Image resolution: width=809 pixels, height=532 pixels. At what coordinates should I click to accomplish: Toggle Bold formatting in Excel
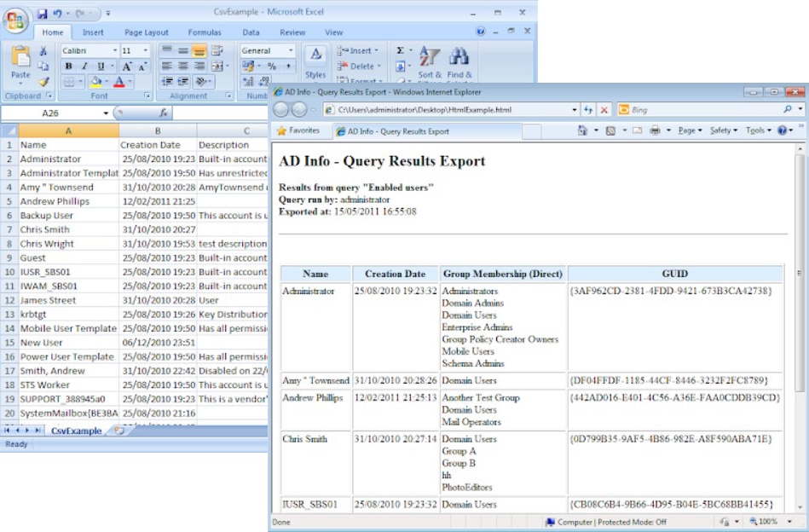(68, 66)
